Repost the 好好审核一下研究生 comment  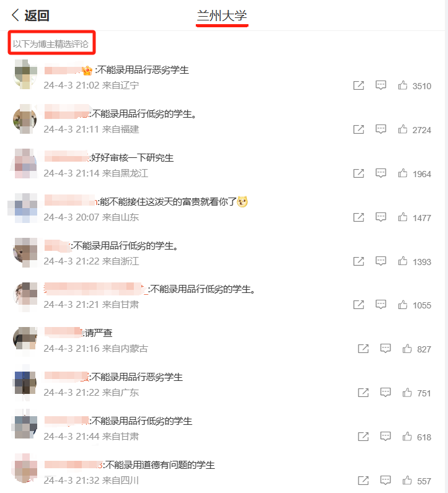(x=359, y=173)
